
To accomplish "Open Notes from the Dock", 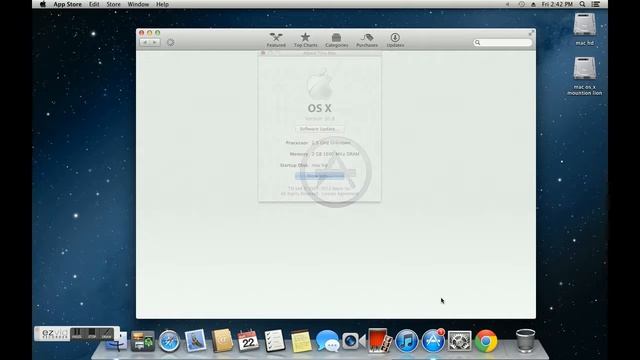I will 301,341.
